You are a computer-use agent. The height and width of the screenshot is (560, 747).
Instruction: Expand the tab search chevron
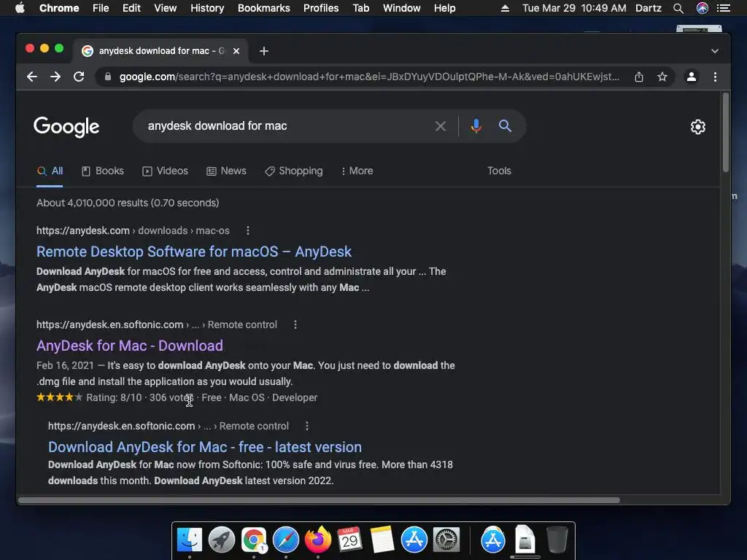coord(715,51)
